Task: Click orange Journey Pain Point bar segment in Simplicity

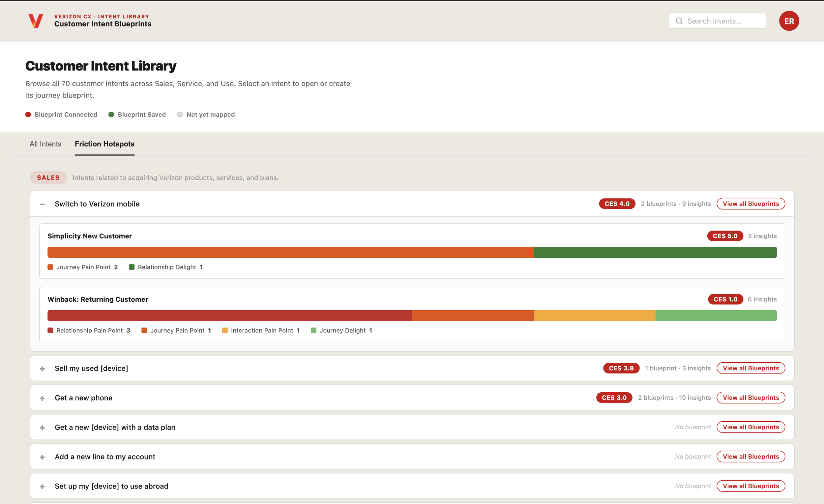Action: click(x=290, y=252)
